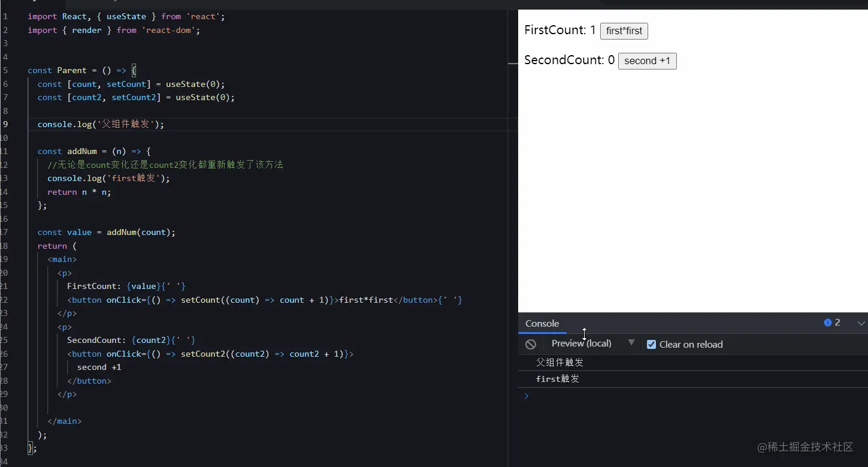The width and height of the screenshot is (868, 467).
Task: Select the '父组件触发' console log row
Action: coord(693,363)
